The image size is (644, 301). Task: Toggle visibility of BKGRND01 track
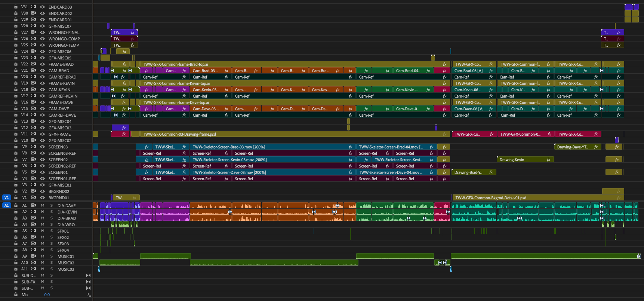(x=42, y=197)
